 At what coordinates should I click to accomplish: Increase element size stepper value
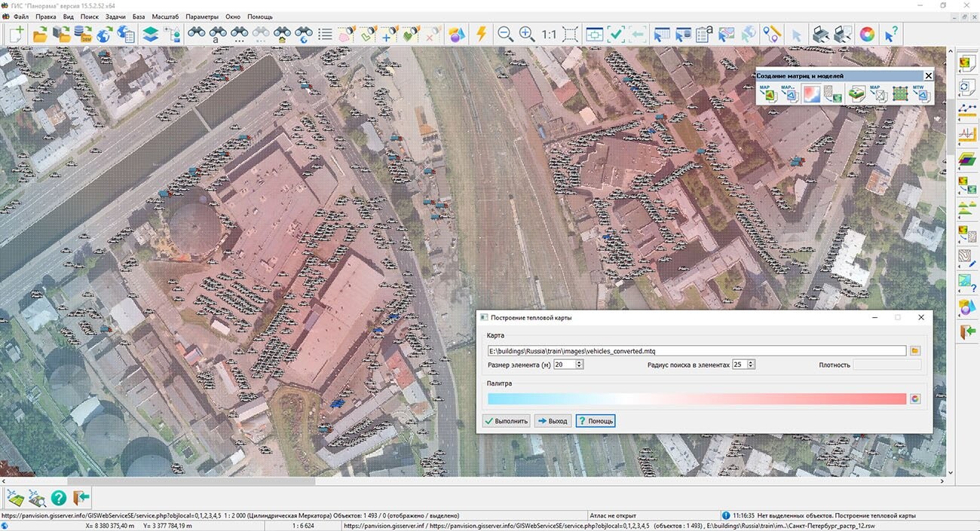coord(579,362)
